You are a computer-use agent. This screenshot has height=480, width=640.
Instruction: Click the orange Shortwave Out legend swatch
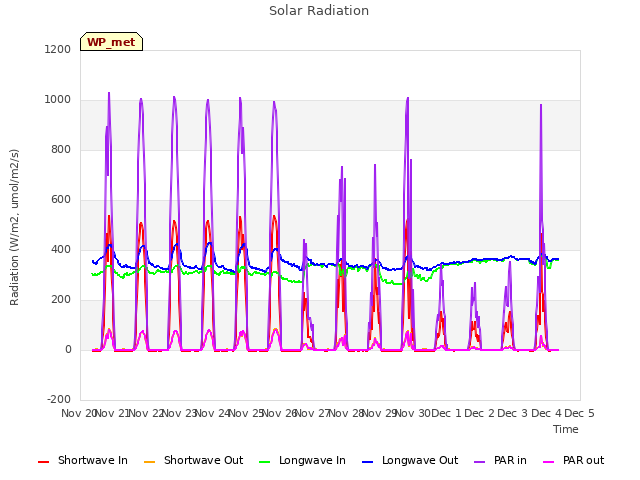[149, 462]
